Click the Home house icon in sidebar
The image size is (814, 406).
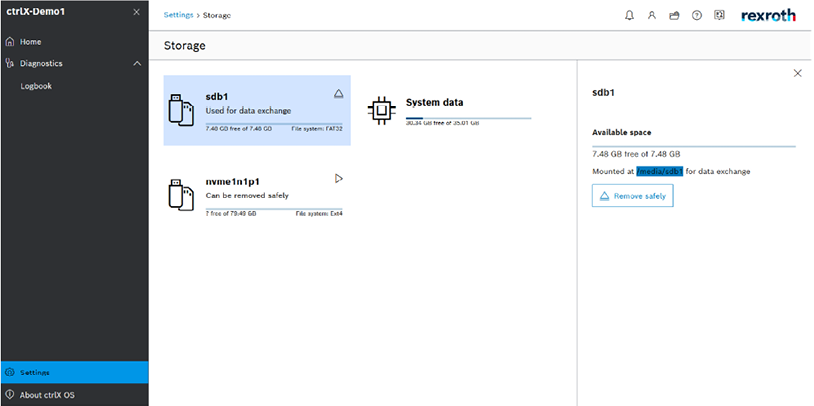click(9, 42)
